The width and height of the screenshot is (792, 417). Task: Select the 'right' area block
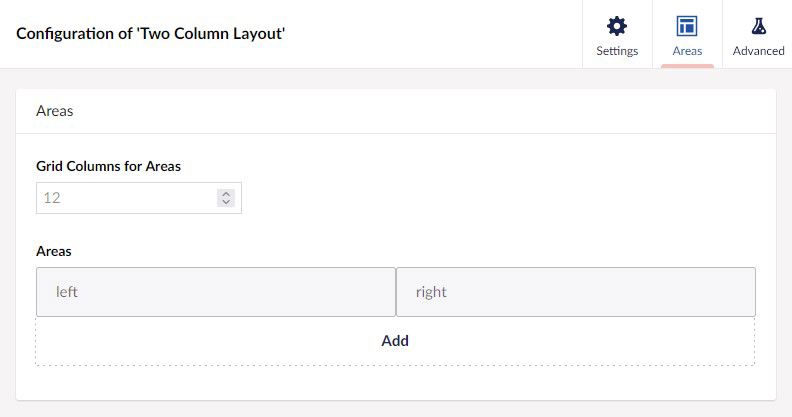[576, 292]
